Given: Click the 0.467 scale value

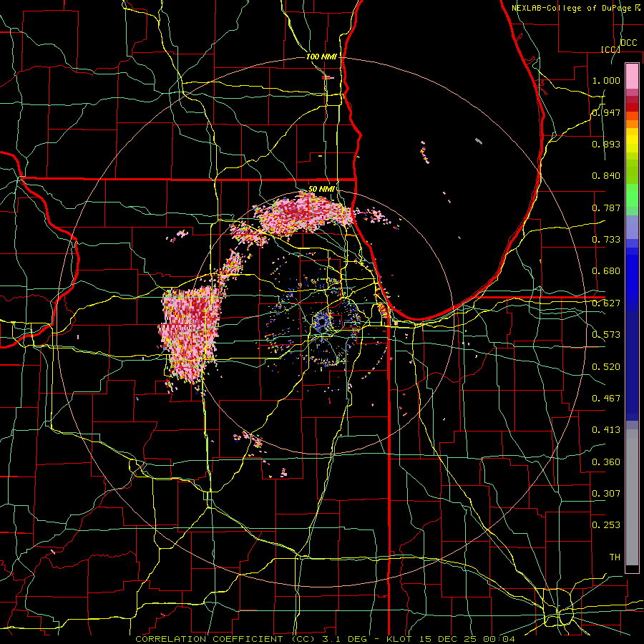Looking at the screenshot, I should pyautogui.click(x=606, y=399).
